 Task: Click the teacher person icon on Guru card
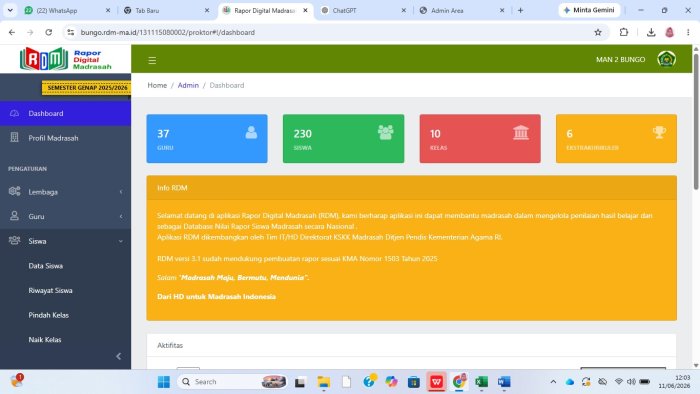(251, 133)
